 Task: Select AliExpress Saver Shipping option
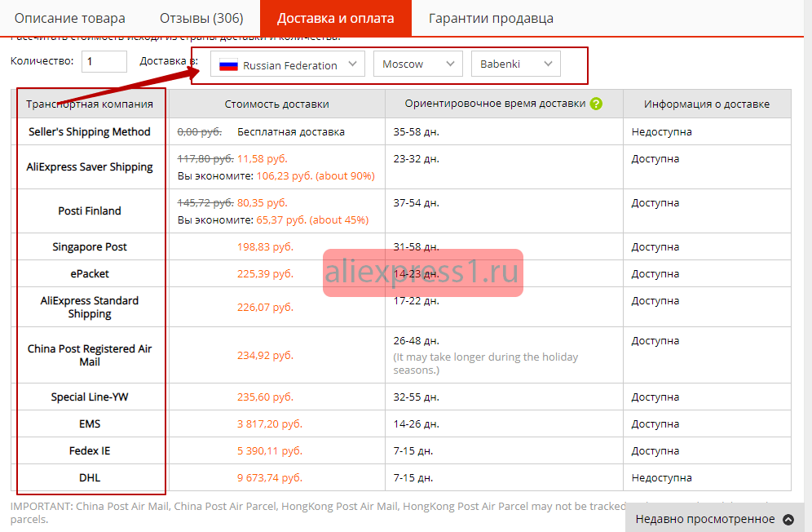tap(90, 167)
